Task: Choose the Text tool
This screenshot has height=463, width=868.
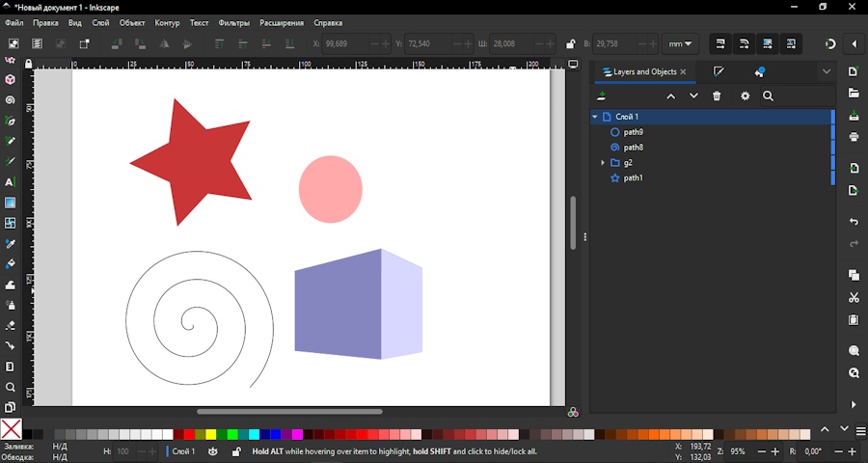Action: [x=11, y=182]
